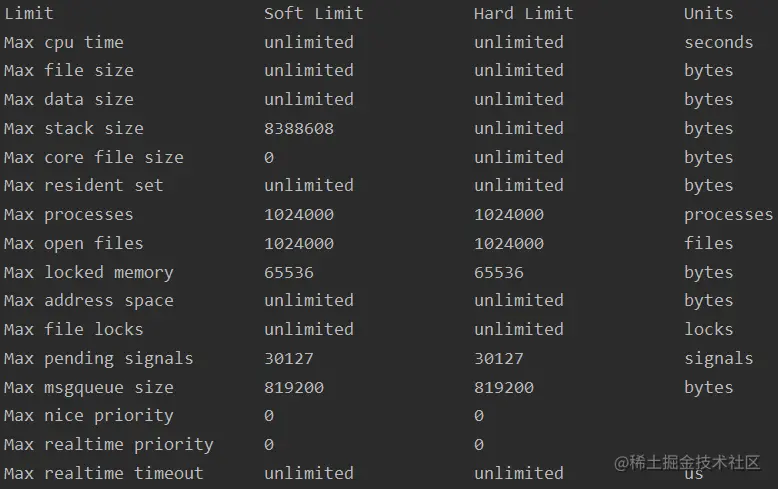778x489 pixels.
Task: Click the pending signals hard limit 30127
Action: coord(499,358)
